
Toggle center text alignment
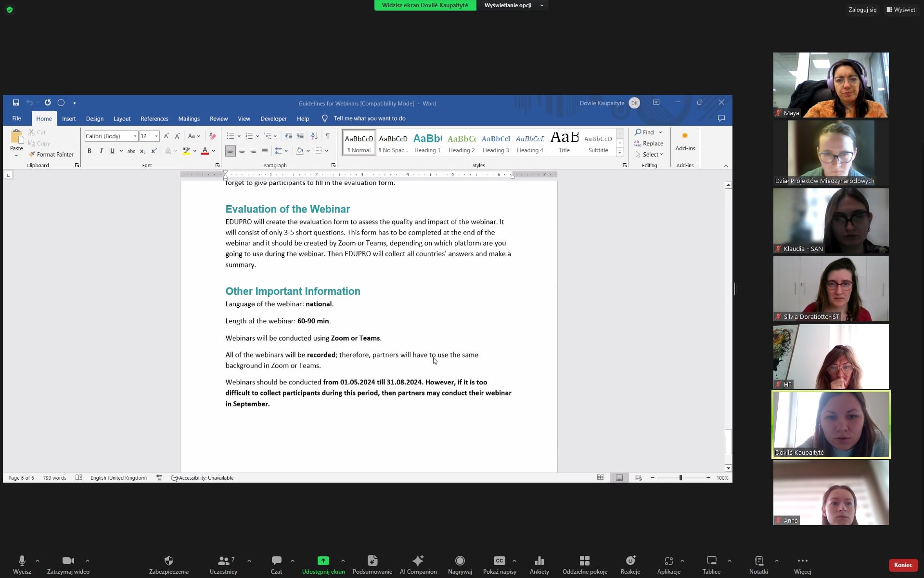(x=242, y=151)
